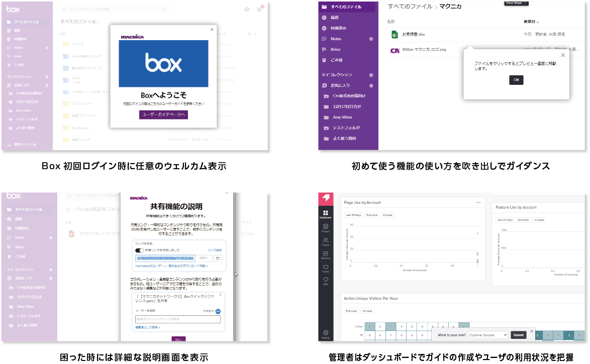Click お見積書.xlsx spreadsheet file icon
The image size is (590, 364).
pos(395,35)
